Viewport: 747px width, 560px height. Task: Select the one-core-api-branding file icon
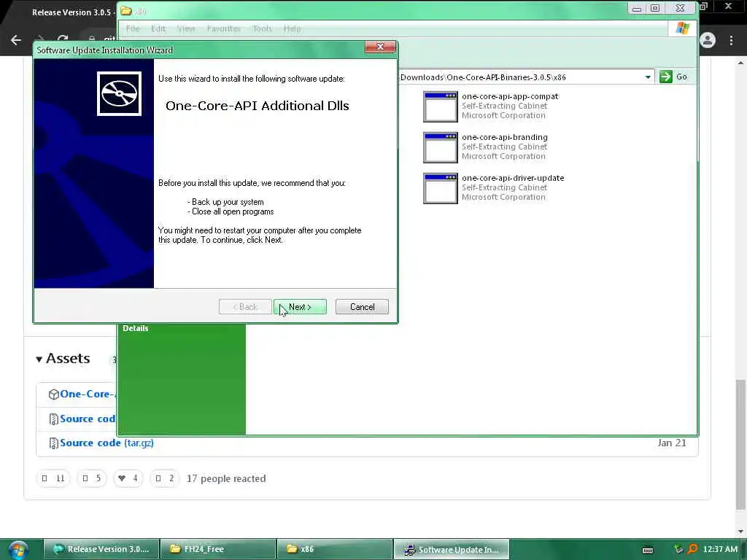tap(440, 147)
